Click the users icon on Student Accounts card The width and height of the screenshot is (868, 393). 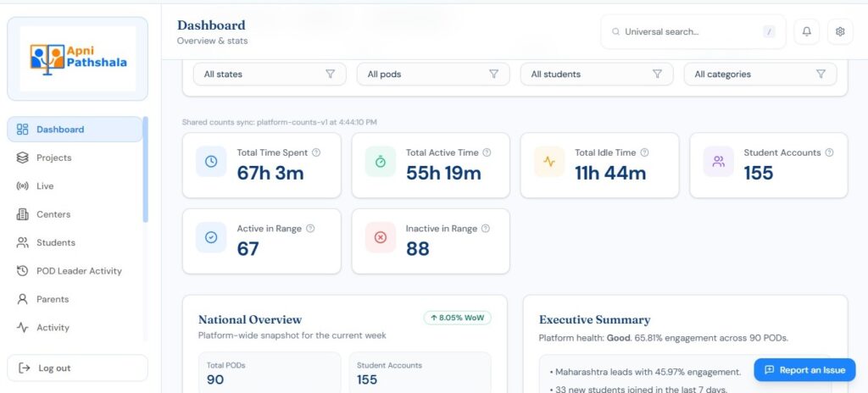tap(719, 162)
